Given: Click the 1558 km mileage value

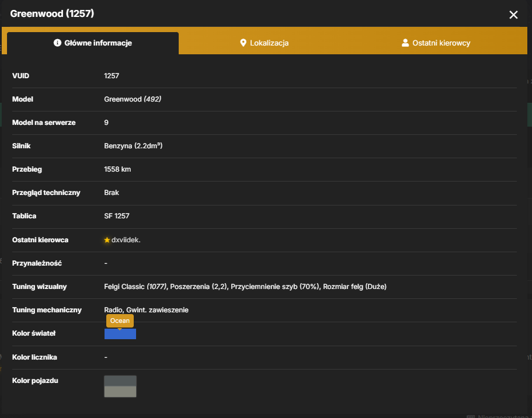Looking at the screenshot, I should point(117,169).
